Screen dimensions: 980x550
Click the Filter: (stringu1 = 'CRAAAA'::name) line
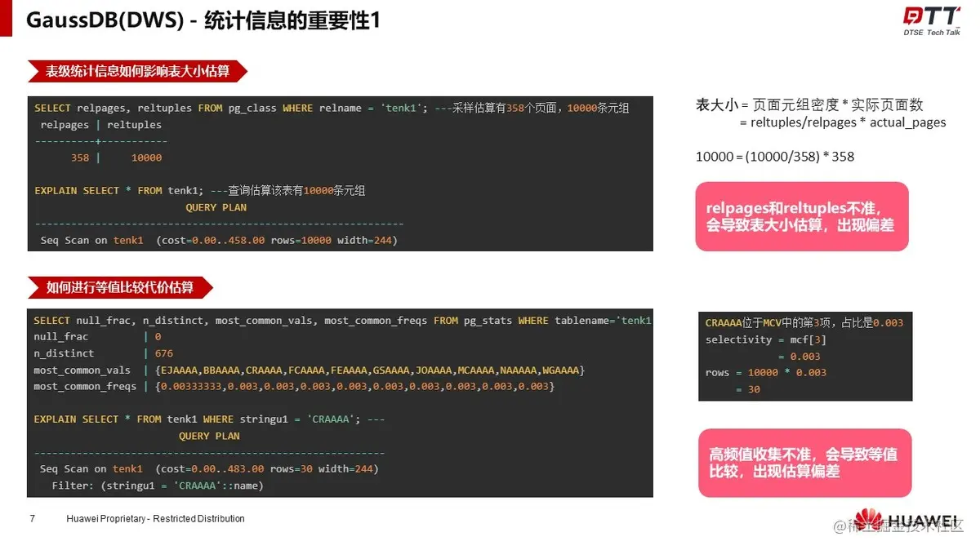click(x=158, y=486)
